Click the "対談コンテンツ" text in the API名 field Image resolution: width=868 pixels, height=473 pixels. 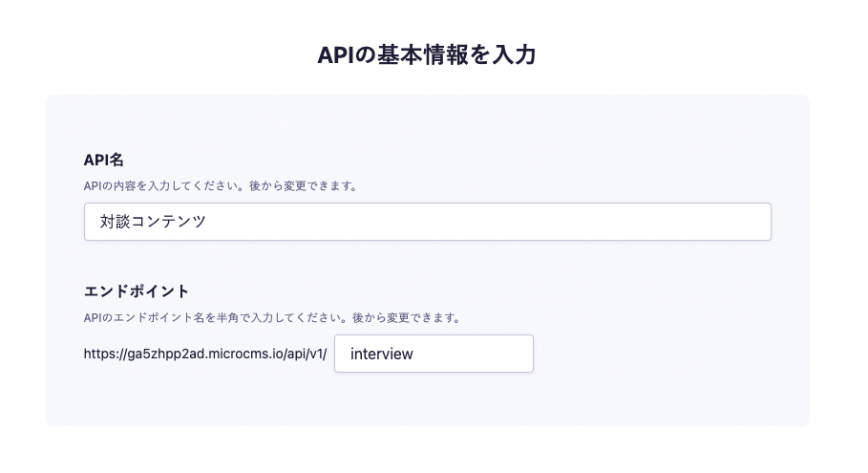pos(153,222)
